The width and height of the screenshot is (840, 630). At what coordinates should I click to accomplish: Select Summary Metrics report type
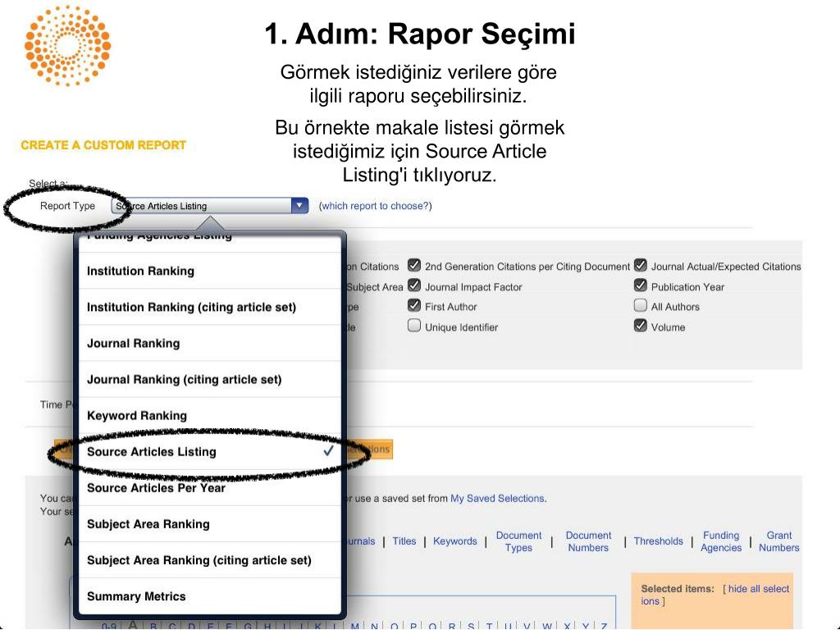coord(210,596)
